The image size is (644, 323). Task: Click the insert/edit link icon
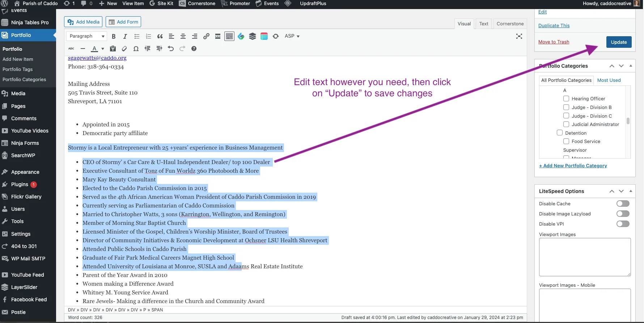point(206,36)
